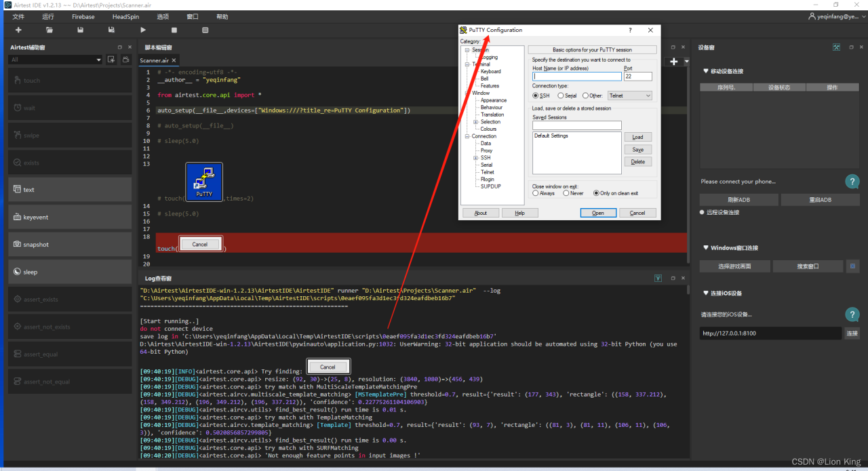Focus the Host Name input field in PuTTY
The image size is (868, 471).
[x=577, y=77]
